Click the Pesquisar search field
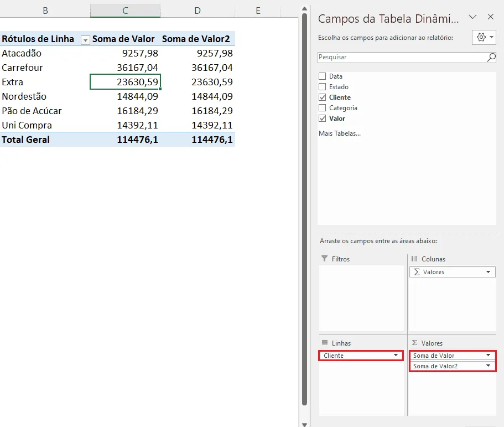 [402, 57]
